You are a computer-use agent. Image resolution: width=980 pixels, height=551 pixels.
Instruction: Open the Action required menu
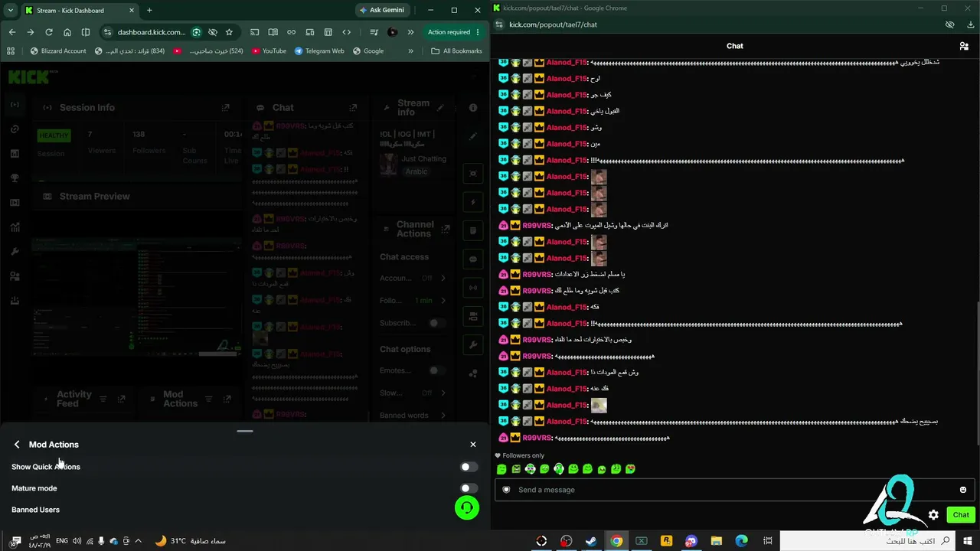pyautogui.click(x=454, y=32)
